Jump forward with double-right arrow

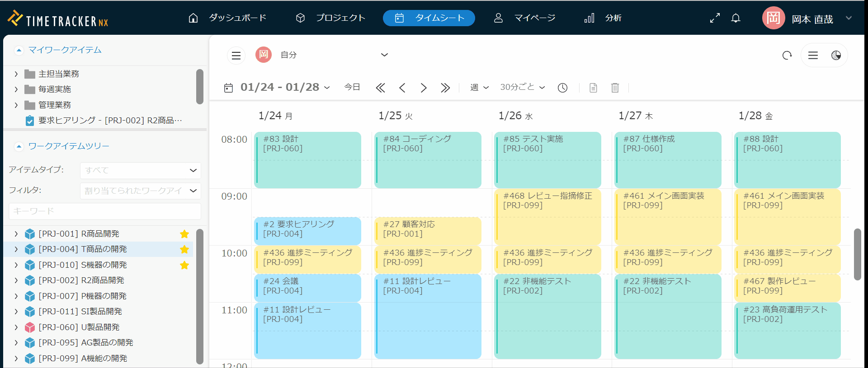click(445, 88)
